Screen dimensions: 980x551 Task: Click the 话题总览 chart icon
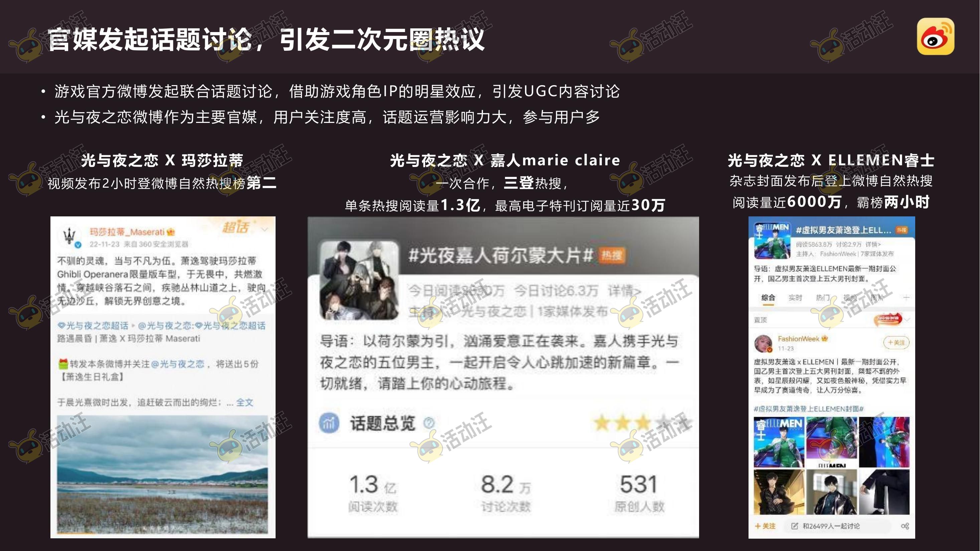(x=329, y=422)
